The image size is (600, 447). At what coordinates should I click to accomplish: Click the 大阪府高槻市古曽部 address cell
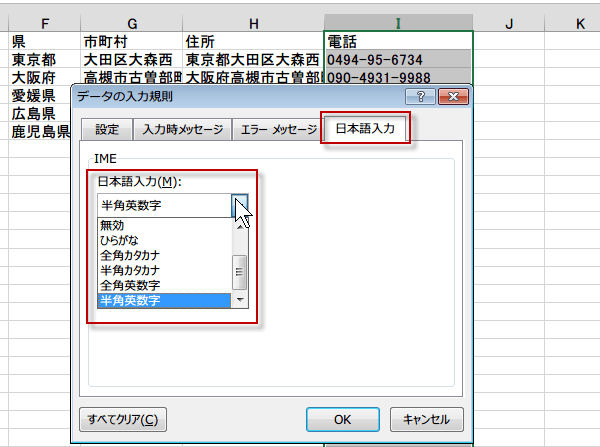[x=253, y=77]
